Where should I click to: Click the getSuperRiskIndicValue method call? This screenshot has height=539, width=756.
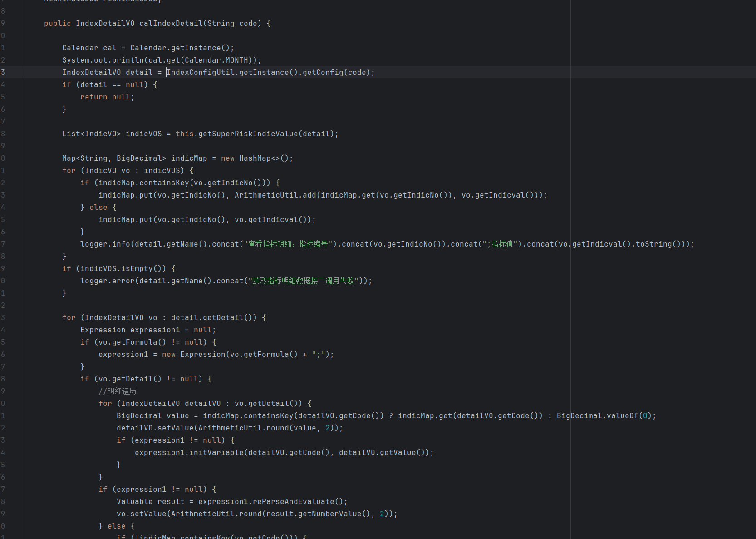tap(248, 134)
